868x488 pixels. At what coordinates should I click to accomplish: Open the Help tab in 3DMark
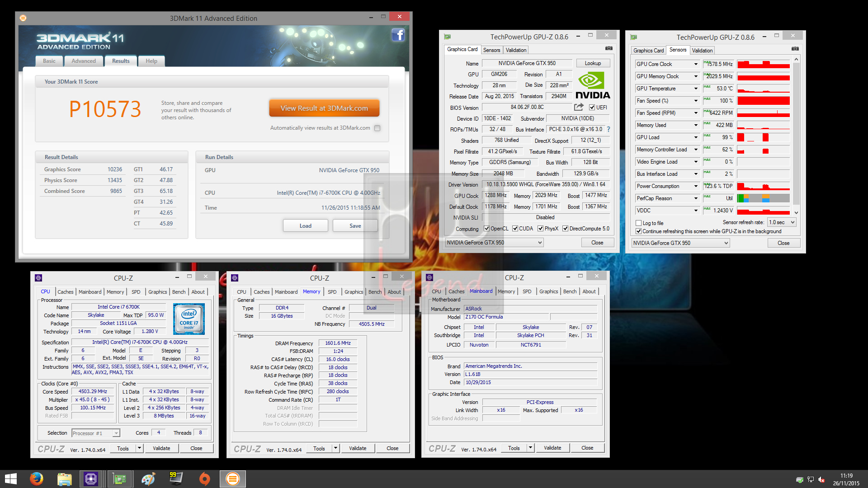[151, 61]
